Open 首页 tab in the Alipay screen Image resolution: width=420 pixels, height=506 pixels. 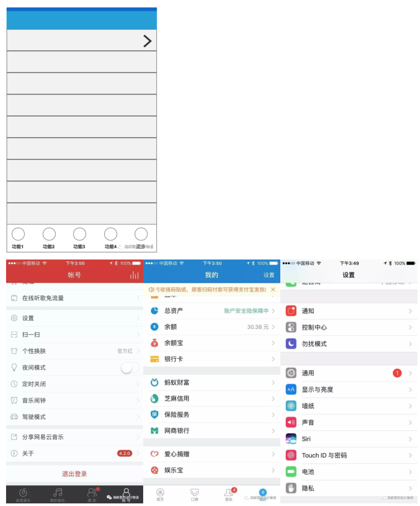pyautogui.click(x=161, y=494)
